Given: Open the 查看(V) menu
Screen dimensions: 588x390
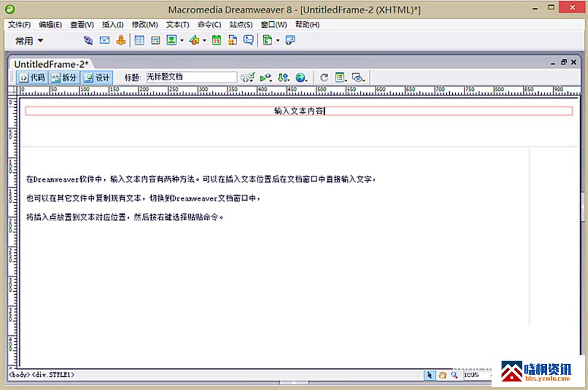Looking at the screenshot, I should coord(82,25).
